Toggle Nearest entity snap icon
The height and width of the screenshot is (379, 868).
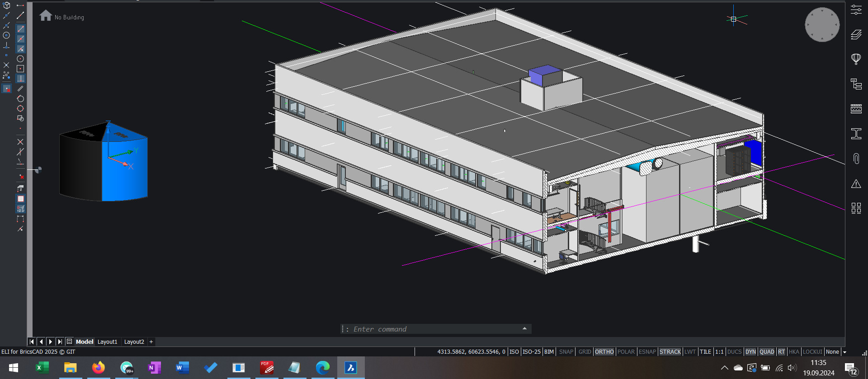tap(20, 49)
